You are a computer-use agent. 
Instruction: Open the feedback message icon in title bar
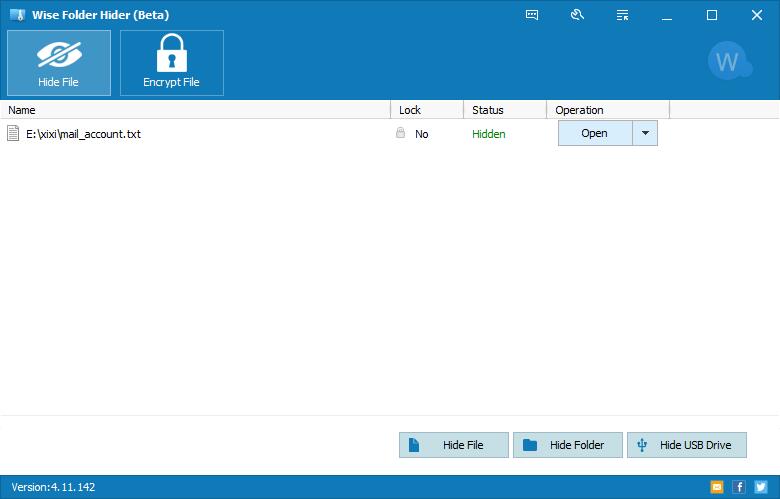[532, 15]
